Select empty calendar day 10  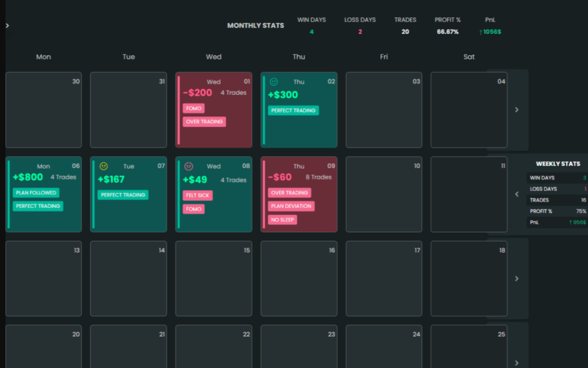point(384,194)
